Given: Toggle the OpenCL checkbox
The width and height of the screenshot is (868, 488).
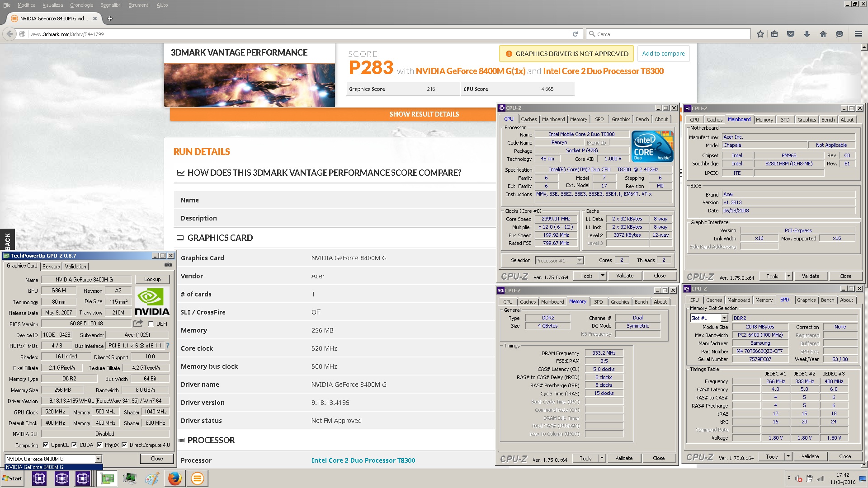Looking at the screenshot, I should click(x=45, y=445).
